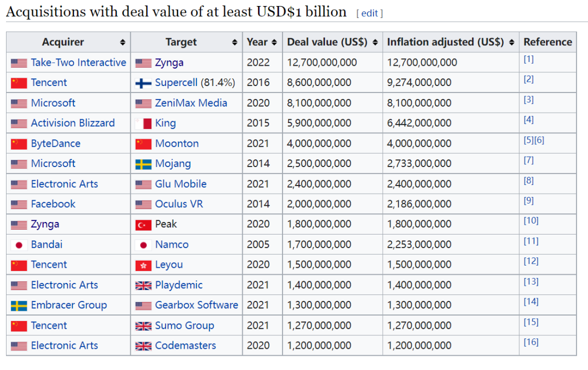Image resolution: width=588 pixels, height=370 pixels.
Task: Sort table by Acquirer column arrows
Action: [x=122, y=42]
